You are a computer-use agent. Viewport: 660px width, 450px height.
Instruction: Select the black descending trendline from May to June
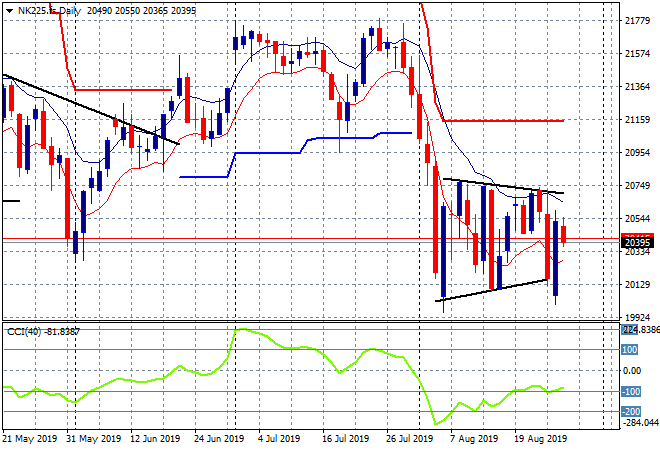[90, 109]
